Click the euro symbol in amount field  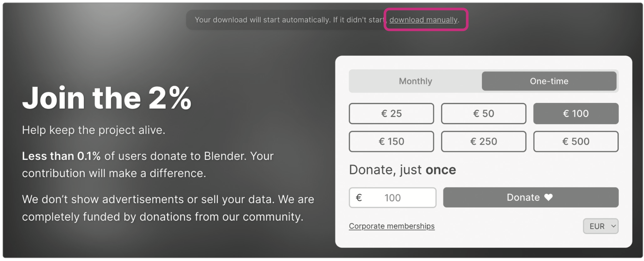tap(359, 198)
